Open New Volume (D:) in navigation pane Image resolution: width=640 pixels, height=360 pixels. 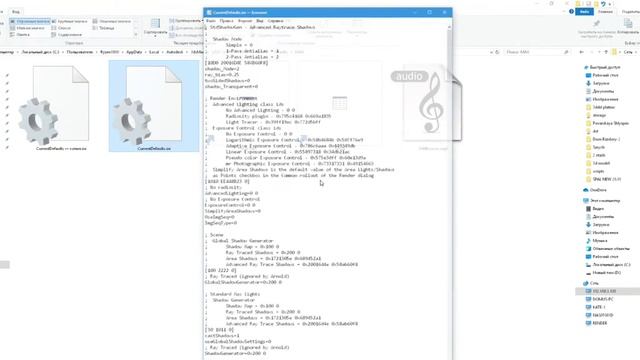click(604, 273)
